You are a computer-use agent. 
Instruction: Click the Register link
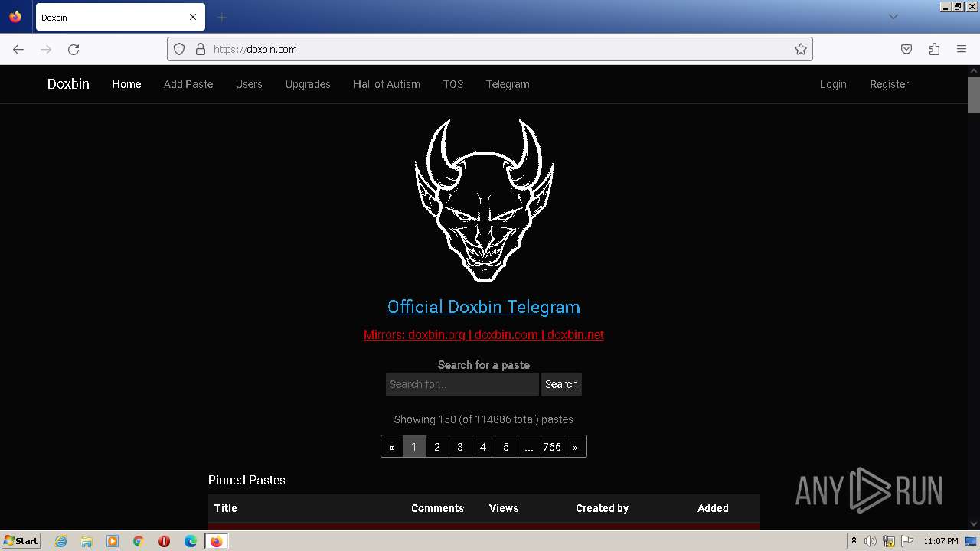pos(889,84)
